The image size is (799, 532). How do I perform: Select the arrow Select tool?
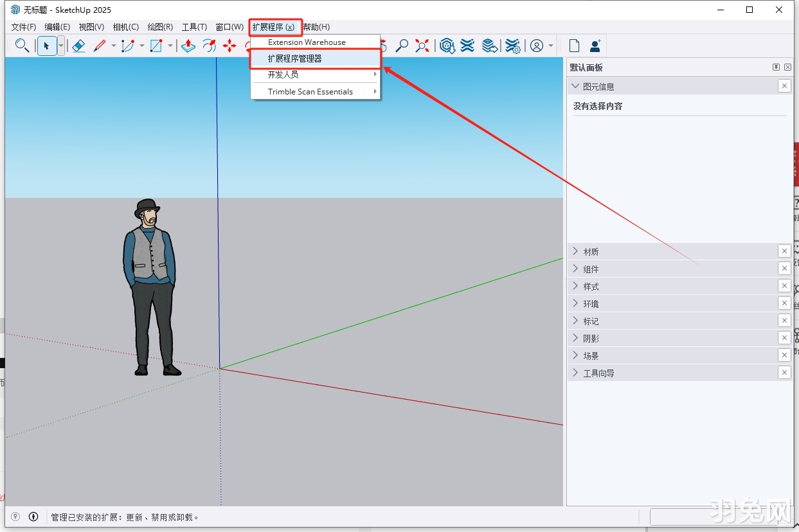(46, 46)
